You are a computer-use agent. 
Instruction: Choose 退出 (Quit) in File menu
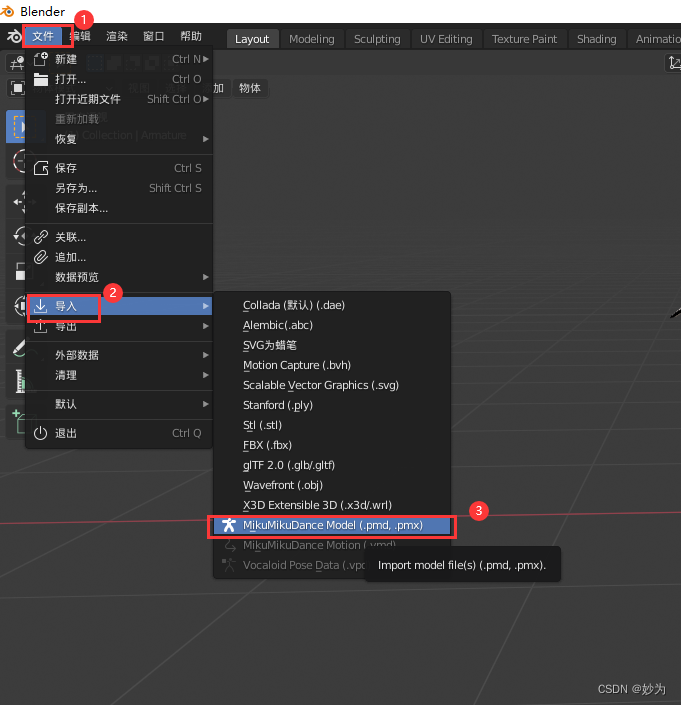click(119, 433)
